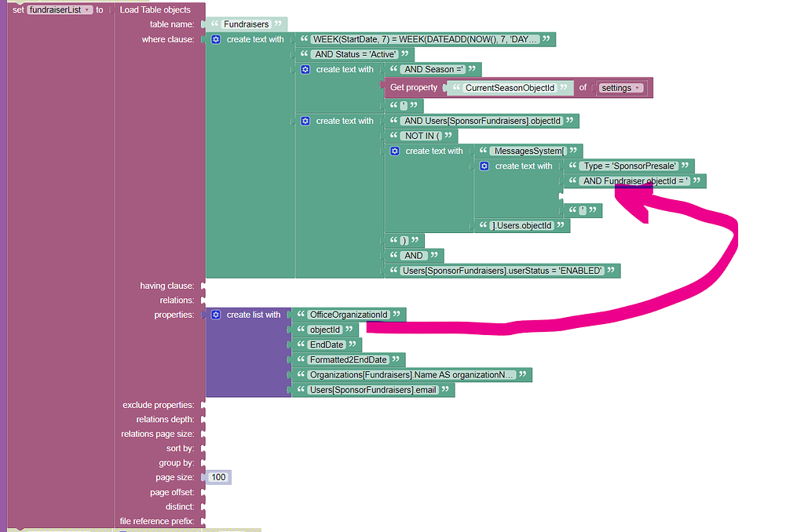Screen dimensions: 804x532
Task: Click gear on 'MessagesSystem[' create text block
Action: click(395, 151)
